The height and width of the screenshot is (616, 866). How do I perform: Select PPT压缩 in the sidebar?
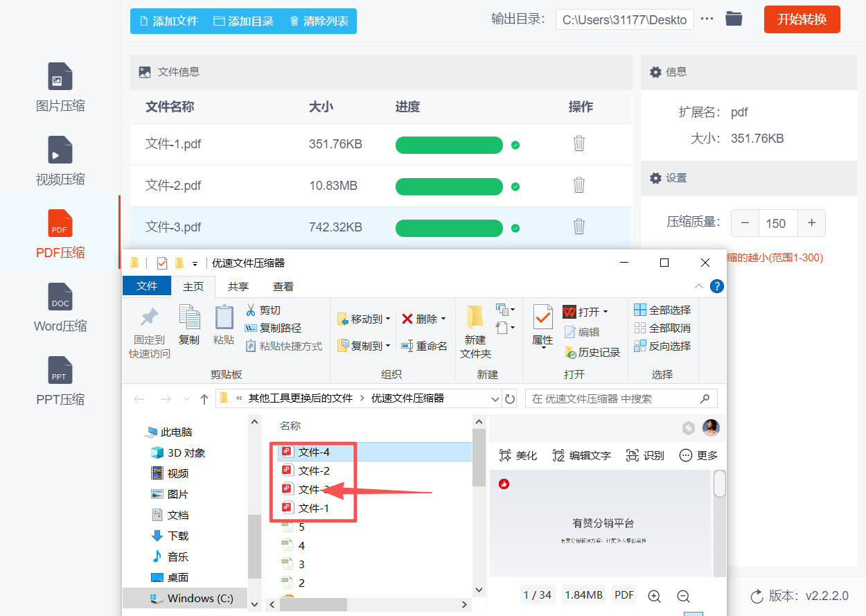[60, 382]
